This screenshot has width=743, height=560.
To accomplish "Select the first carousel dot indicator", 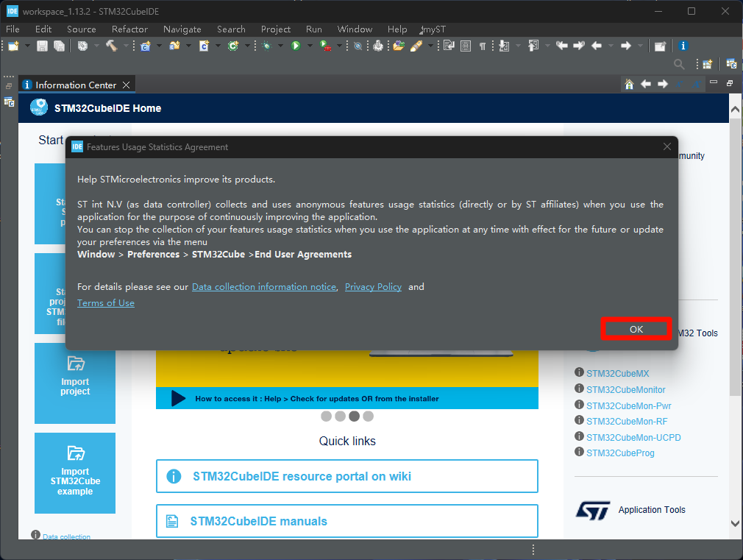I will (x=326, y=417).
